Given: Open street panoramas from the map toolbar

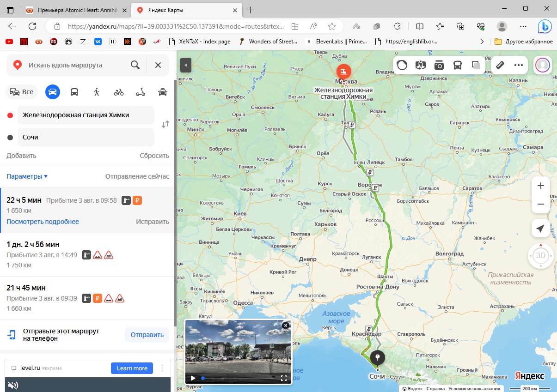Looking at the screenshot, I should click(421, 65).
